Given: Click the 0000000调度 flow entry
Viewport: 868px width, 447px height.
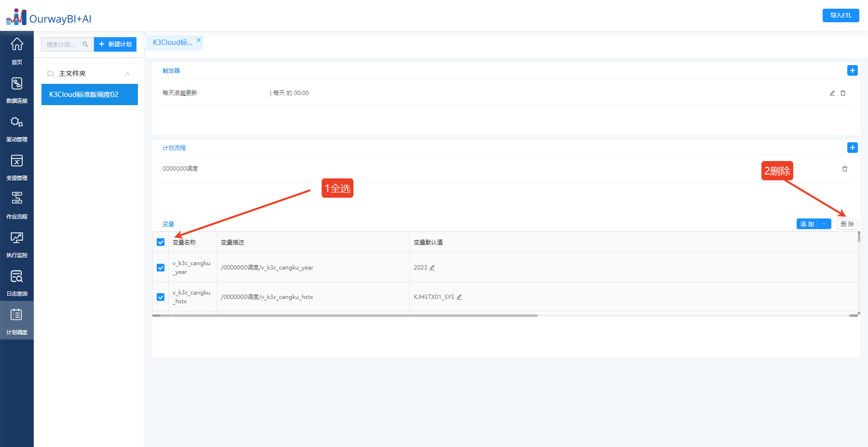Looking at the screenshot, I should click(180, 169).
